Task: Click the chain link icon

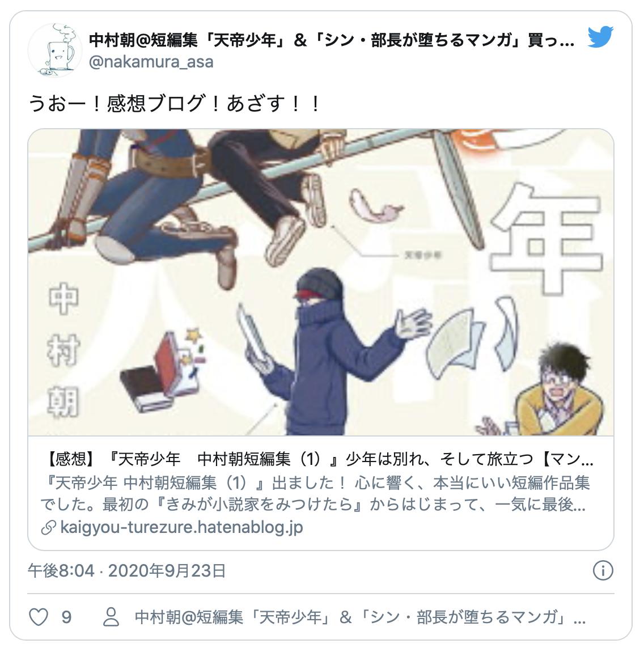Action: [49, 528]
